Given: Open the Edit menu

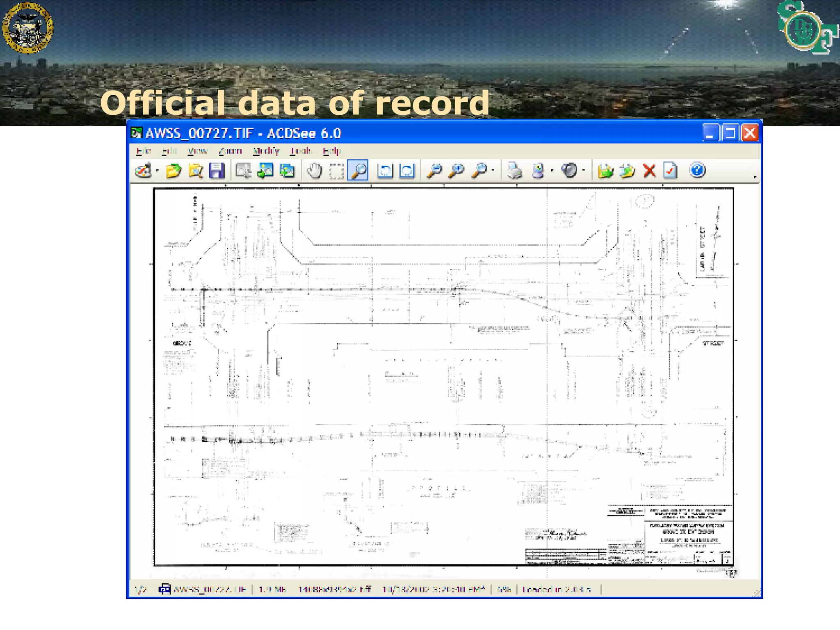Looking at the screenshot, I should click(169, 151).
